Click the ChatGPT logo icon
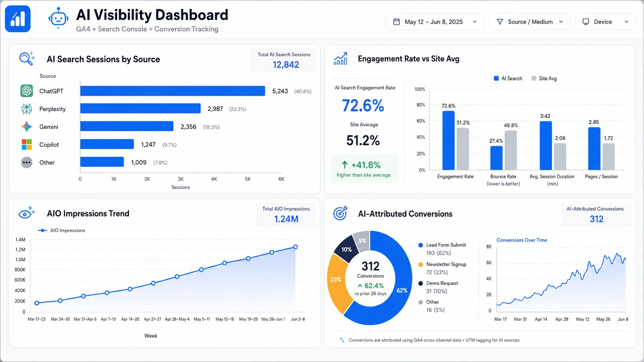Screen dimensions: 644x362 click(27, 91)
